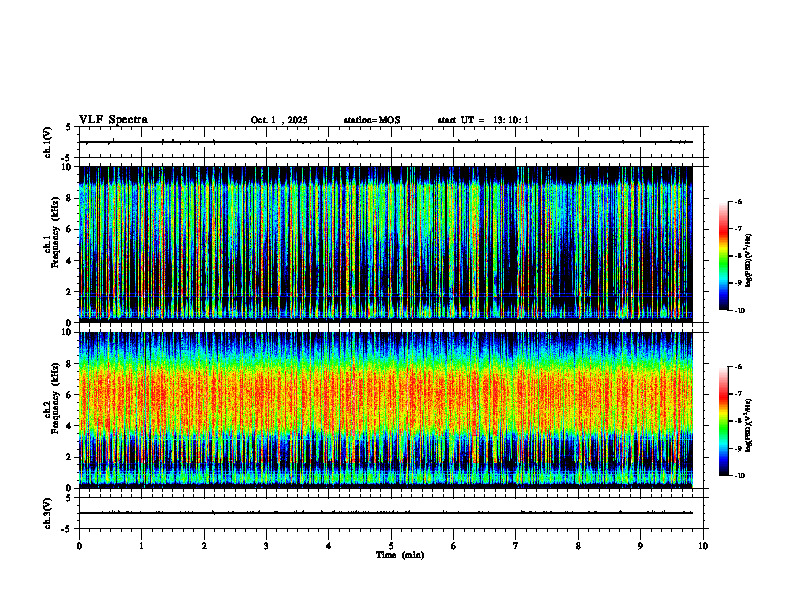792x612 pixels.
Task: Click the time axis tick label "1"
Action: click(x=141, y=546)
